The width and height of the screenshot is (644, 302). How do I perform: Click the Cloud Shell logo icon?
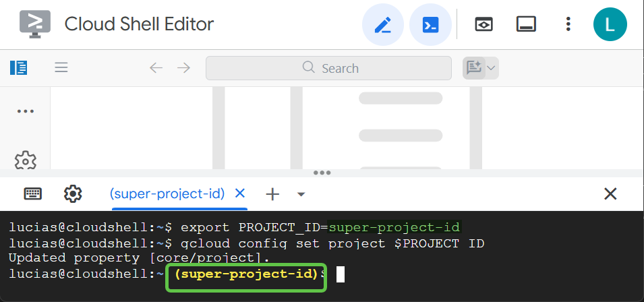pyautogui.click(x=34, y=24)
